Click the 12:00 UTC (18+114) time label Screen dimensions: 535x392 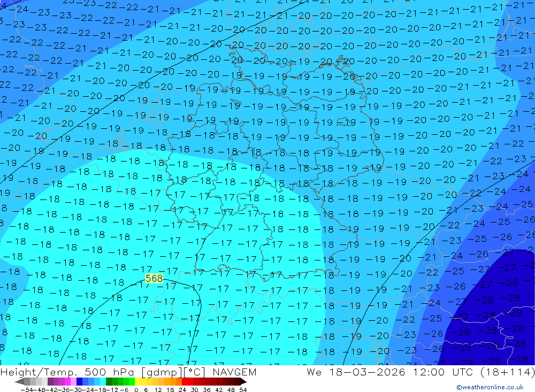474,372
